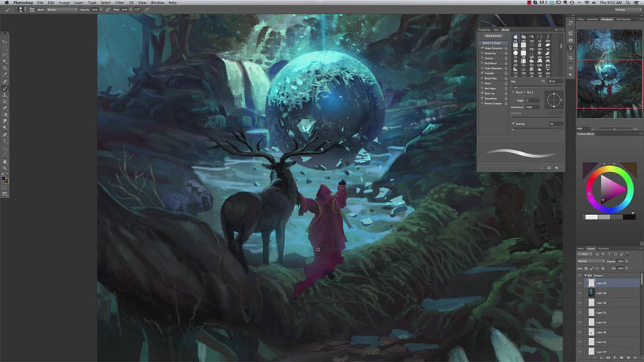Toggle Quick Mask mode in toolbox
Image resolution: width=644 pixels, height=362 pixels.
4,186
